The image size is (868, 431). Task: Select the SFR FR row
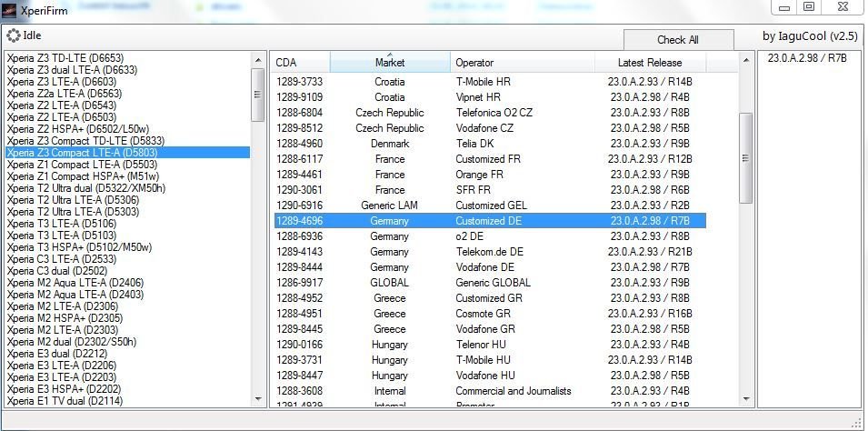[491, 190]
